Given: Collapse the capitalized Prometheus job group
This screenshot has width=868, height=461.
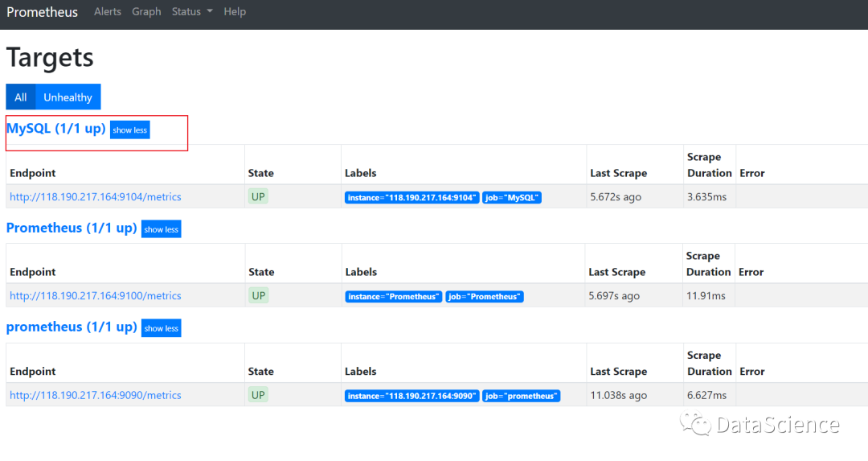Looking at the screenshot, I should [x=161, y=229].
